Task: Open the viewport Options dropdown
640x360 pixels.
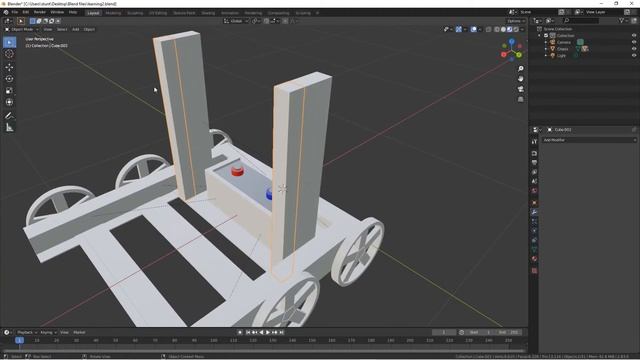Action: (x=516, y=21)
